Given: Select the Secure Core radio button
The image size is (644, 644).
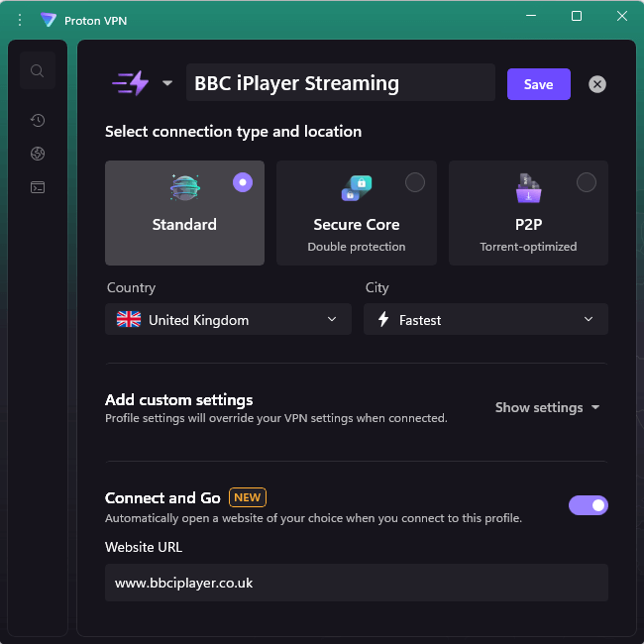Looking at the screenshot, I should point(415,182).
